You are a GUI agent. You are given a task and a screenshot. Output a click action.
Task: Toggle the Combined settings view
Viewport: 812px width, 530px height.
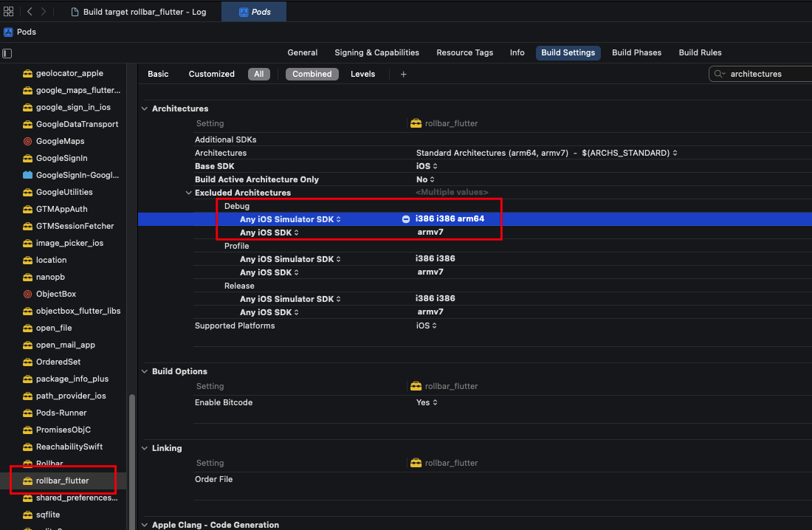click(x=312, y=74)
